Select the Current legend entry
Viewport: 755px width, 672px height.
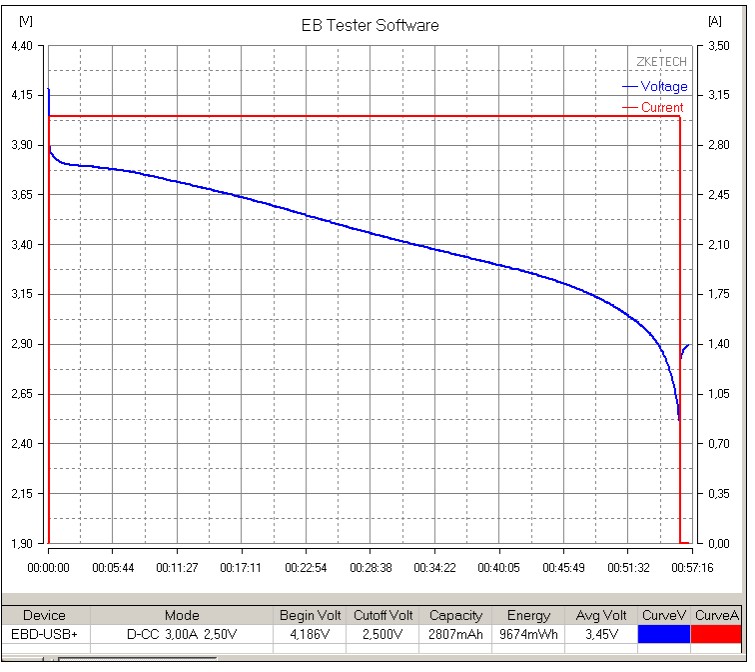pyautogui.click(x=662, y=108)
